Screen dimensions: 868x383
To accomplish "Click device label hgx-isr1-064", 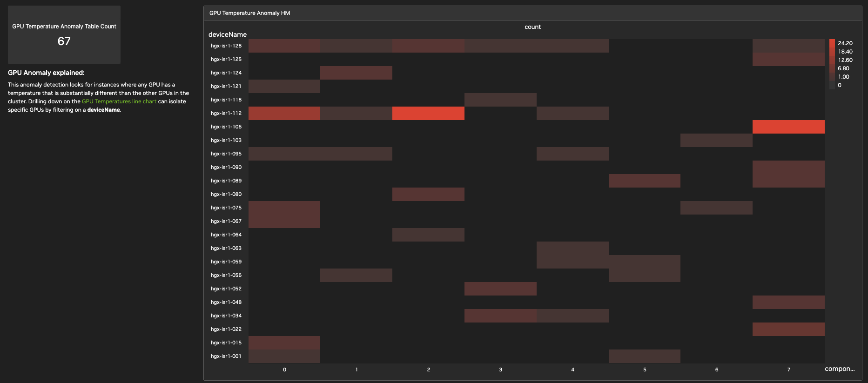I will (x=226, y=235).
